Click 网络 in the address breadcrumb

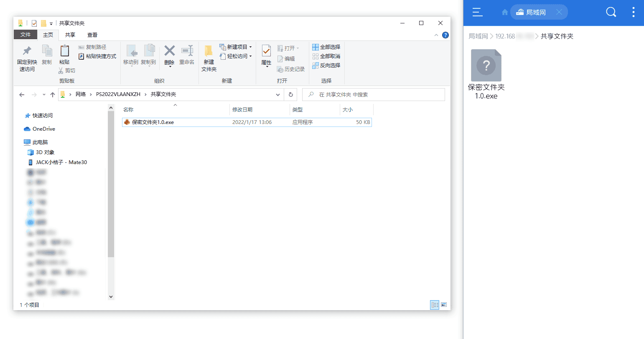[81, 94]
